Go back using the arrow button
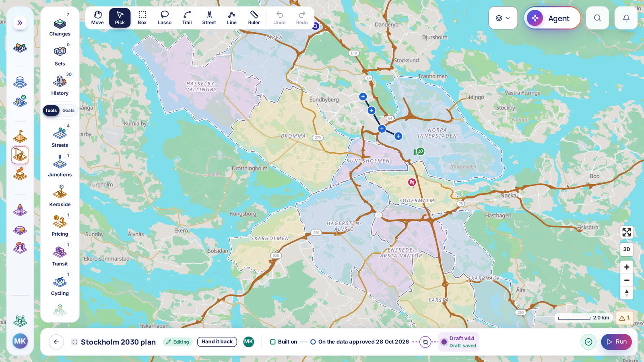This screenshot has width=644, height=362. pyautogui.click(x=56, y=342)
